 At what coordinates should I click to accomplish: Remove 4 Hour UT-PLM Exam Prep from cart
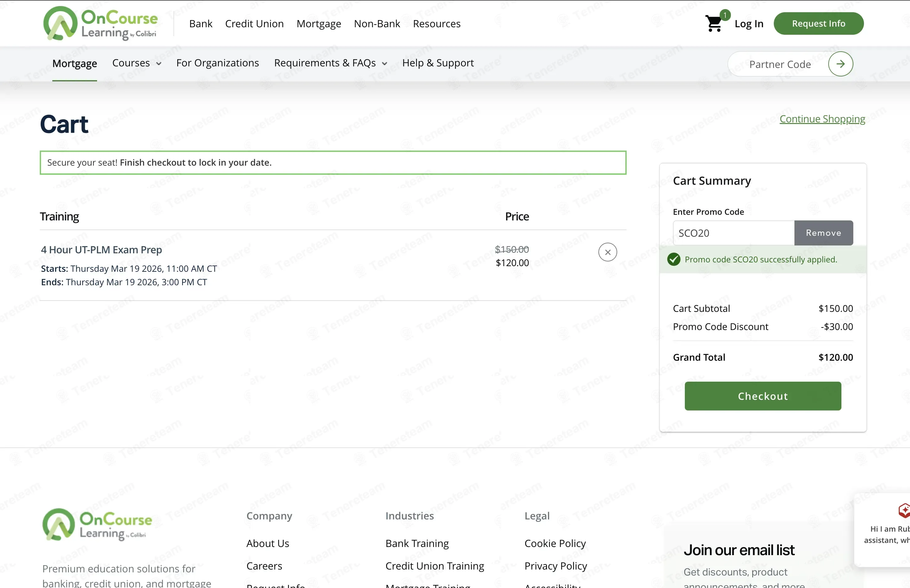click(608, 252)
